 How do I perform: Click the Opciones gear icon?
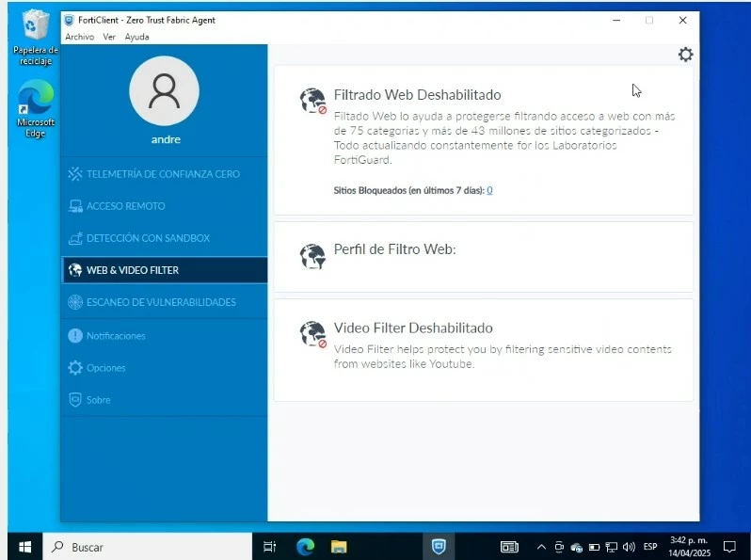tap(75, 368)
